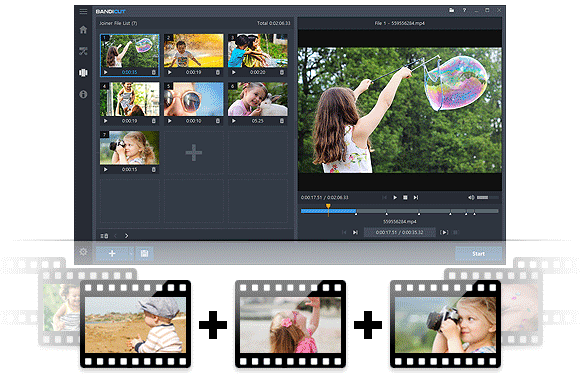
Task: Open settings gear icon at bottom left
Action: point(83,252)
